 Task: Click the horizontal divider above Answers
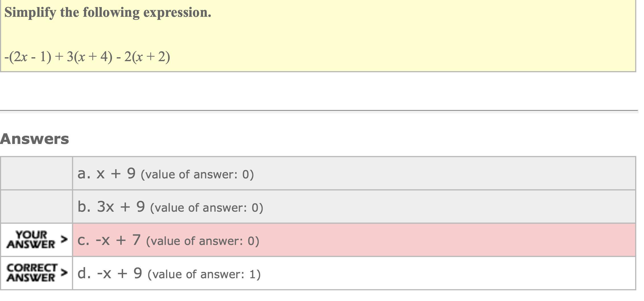click(318, 111)
